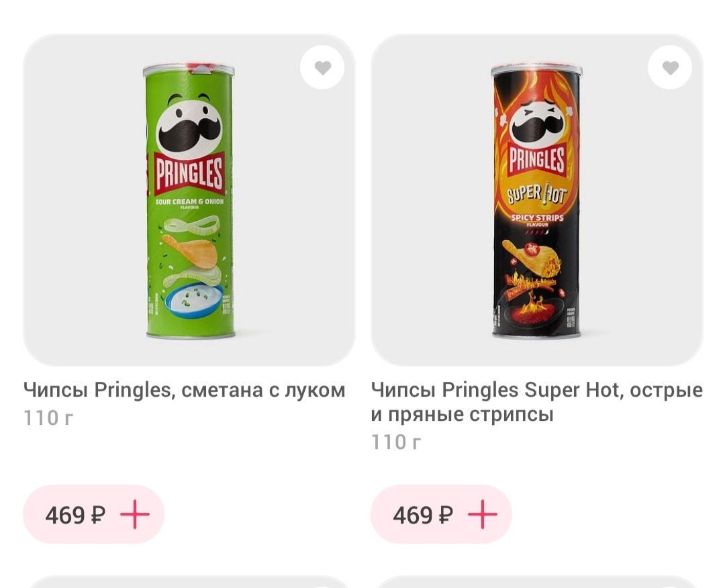The width and height of the screenshot is (725, 588).
Task: Open title Чипсы Pringles, сметана с луком
Action: (185, 390)
